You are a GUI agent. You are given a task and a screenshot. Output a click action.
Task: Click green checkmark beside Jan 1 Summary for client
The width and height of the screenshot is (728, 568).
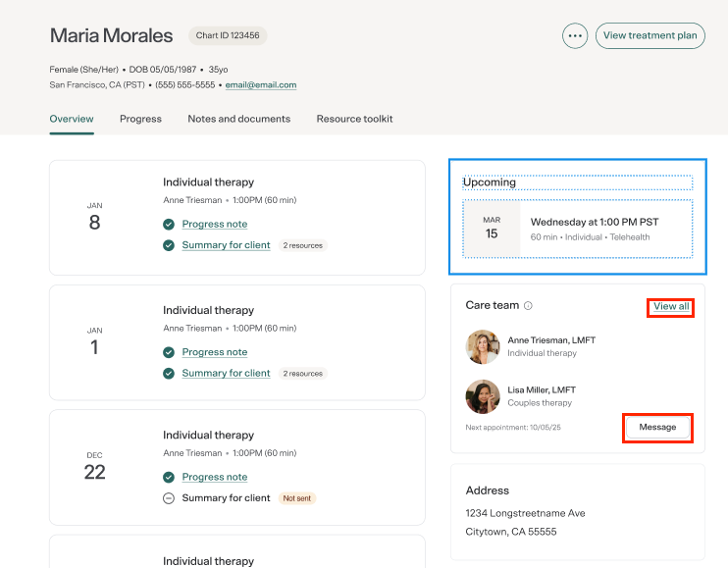coord(169,373)
